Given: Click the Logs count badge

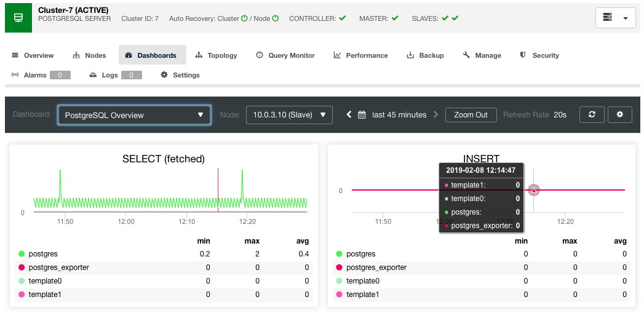Looking at the screenshot, I should pos(132,75).
